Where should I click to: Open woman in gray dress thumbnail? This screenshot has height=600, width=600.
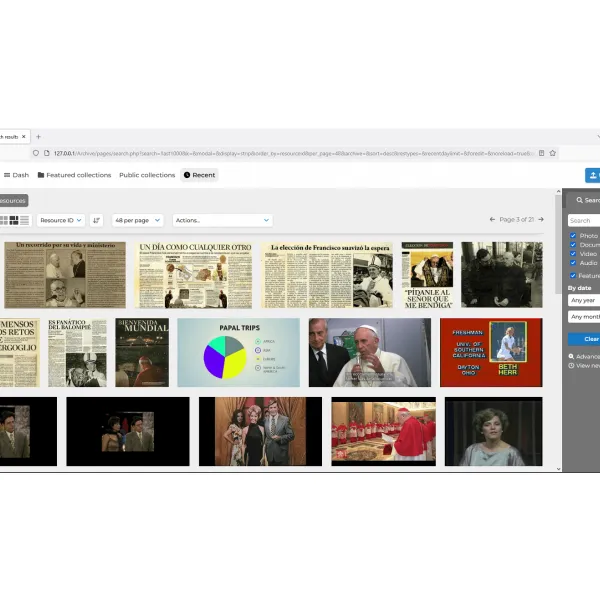[494, 431]
